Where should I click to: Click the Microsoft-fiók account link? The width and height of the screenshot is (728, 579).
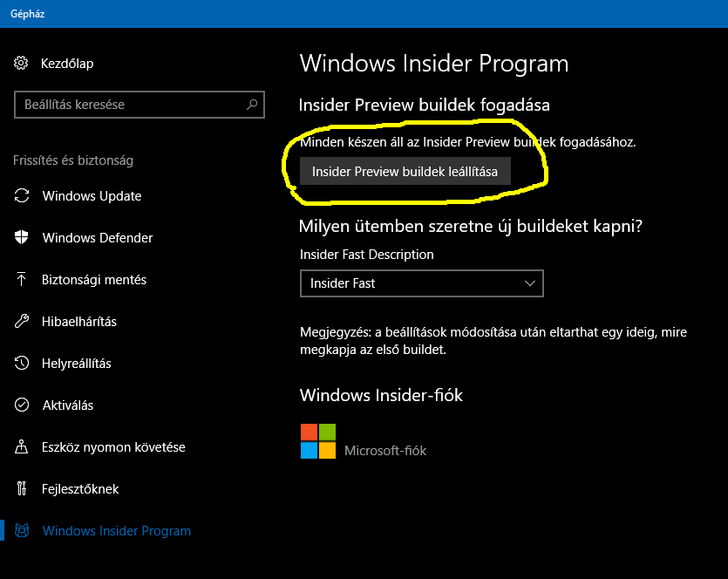[x=385, y=451]
